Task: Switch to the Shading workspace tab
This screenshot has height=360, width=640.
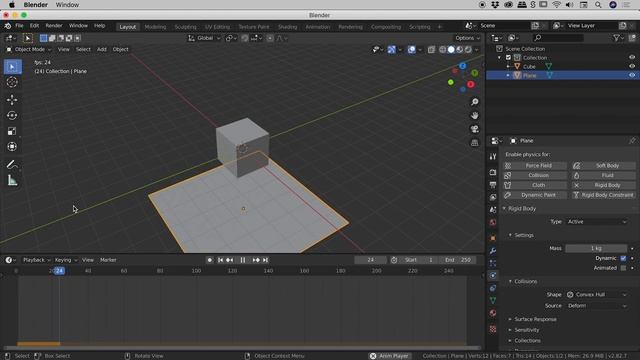Action: (287, 27)
